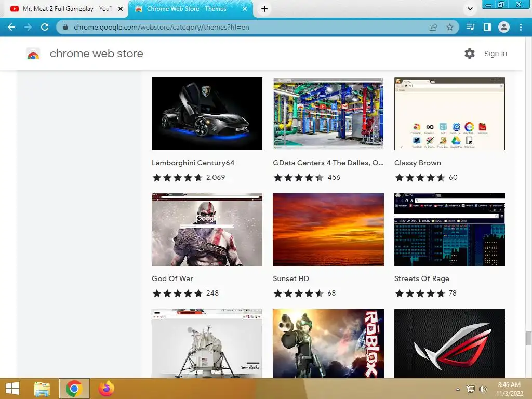
Task: Open Streets Of Rage theme thumbnail
Action: click(x=449, y=230)
